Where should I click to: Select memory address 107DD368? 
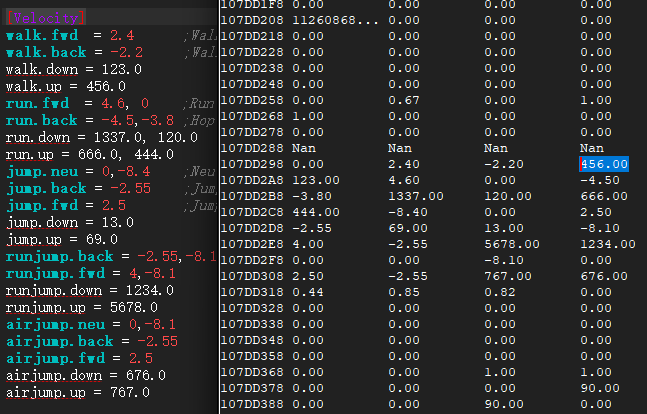pyautogui.click(x=252, y=372)
